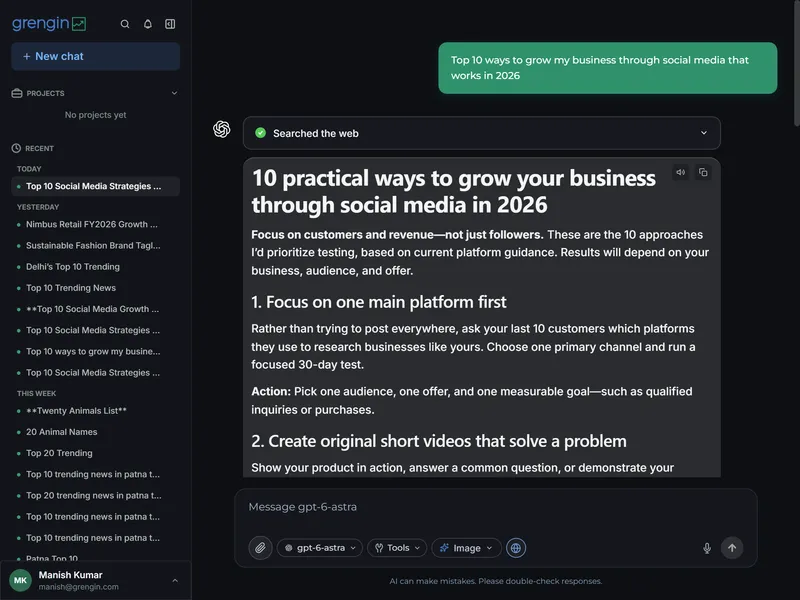Open Sustainable Fashion Brand Tagl... chat

(x=95, y=245)
